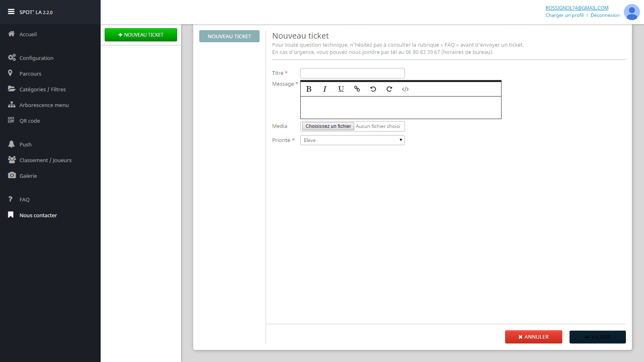Apply underline formatting in the editor

coord(341,89)
